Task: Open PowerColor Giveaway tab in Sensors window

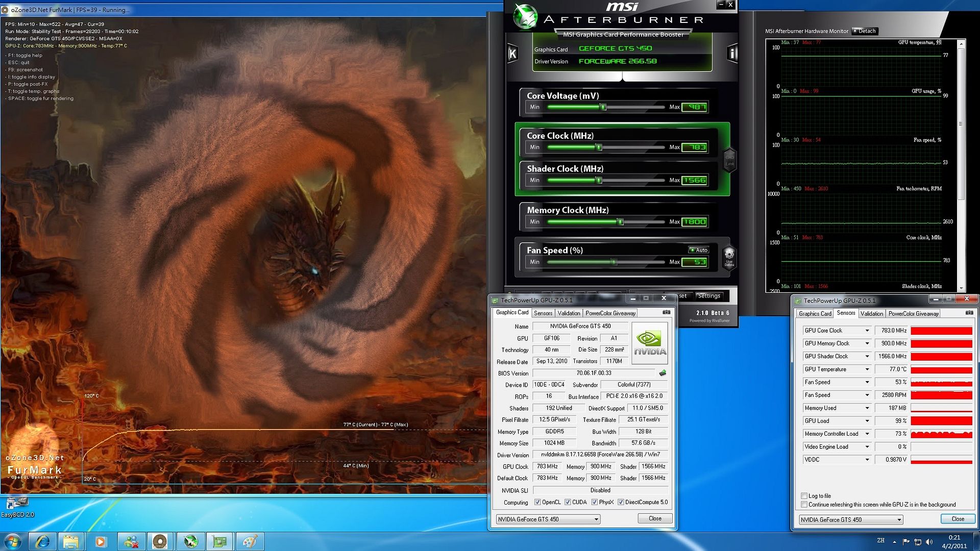Action: coord(914,314)
